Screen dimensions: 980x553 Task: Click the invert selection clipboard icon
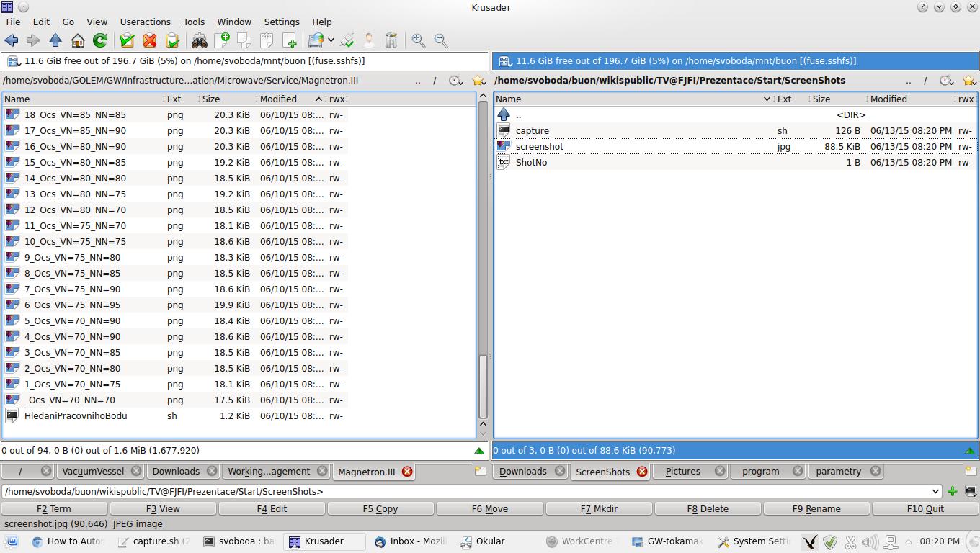click(x=172, y=41)
